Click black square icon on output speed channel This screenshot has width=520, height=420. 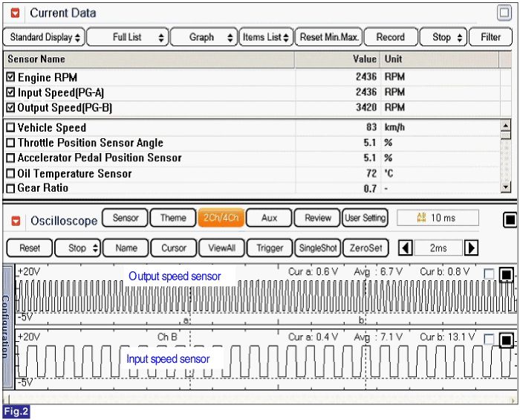(x=506, y=275)
